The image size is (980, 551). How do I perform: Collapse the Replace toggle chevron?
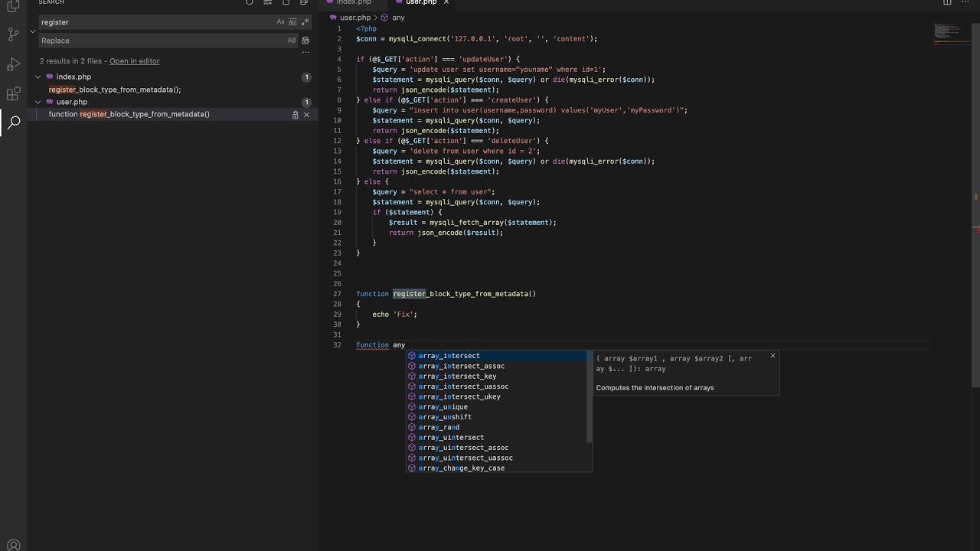(33, 31)
